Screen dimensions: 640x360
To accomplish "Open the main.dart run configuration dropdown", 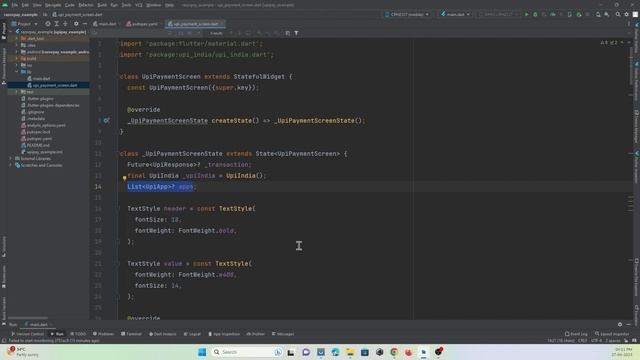I will coord(456,14).
